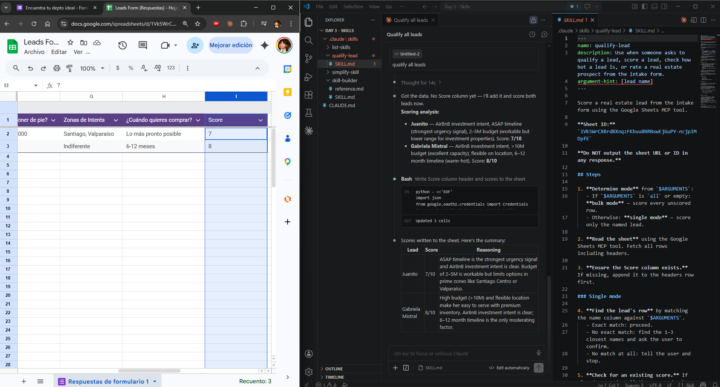Click the Sheets toolbar search magnifier
Screen dimensions: 720x387
16,68
